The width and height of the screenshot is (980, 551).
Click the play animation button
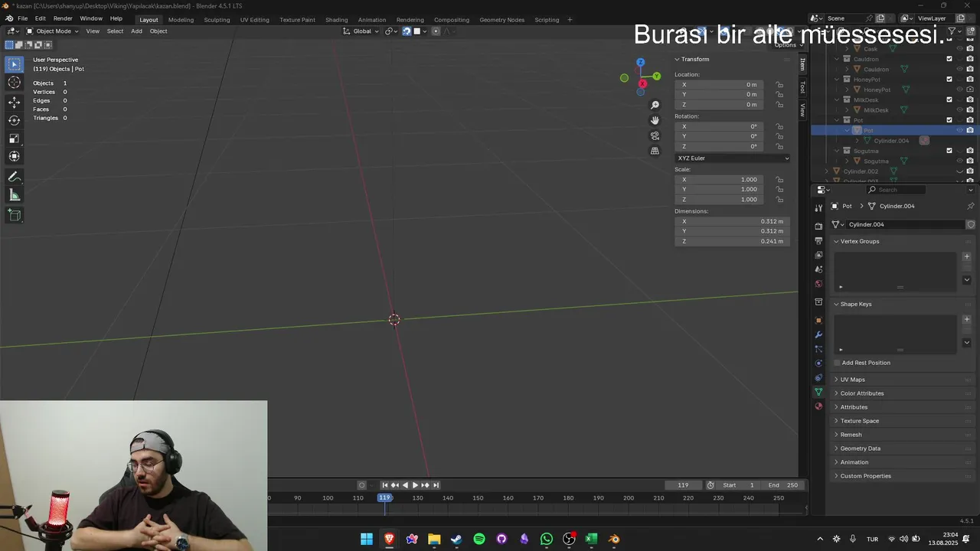(415, 485)
